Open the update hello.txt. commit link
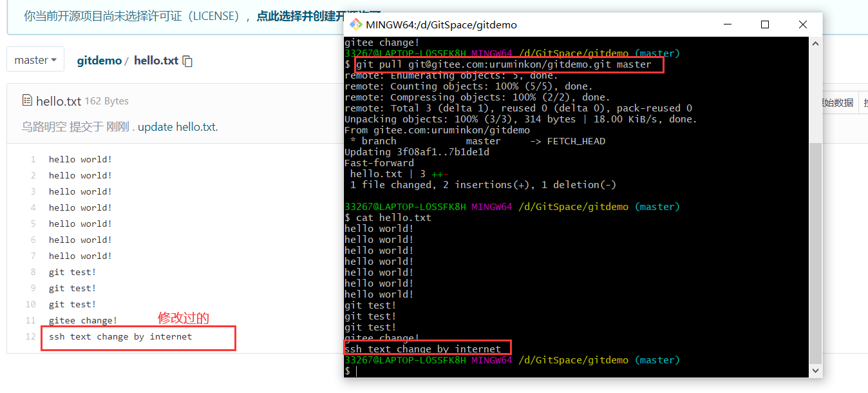The width and height of the screenshot is (868, 393). (x=178, y=127)
